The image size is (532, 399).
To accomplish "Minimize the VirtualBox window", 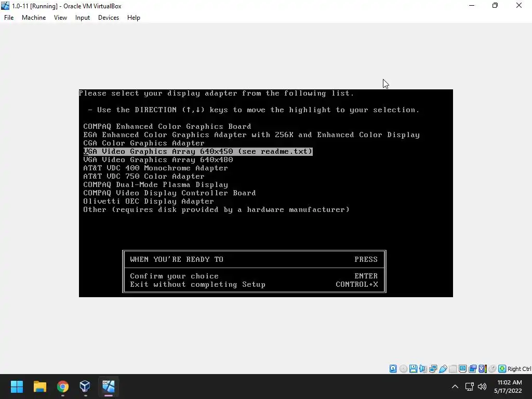I will point(472,5).
